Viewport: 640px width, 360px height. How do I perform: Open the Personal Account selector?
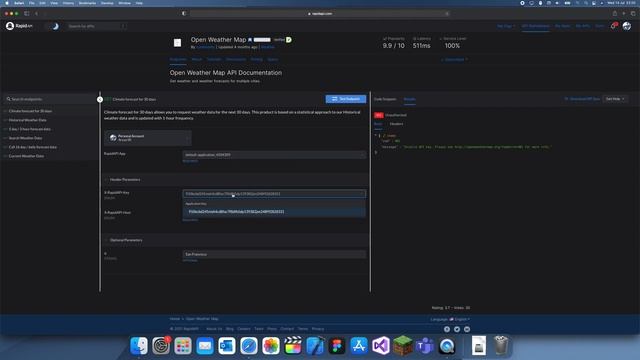pyautogui.click(x=148, y=138)
